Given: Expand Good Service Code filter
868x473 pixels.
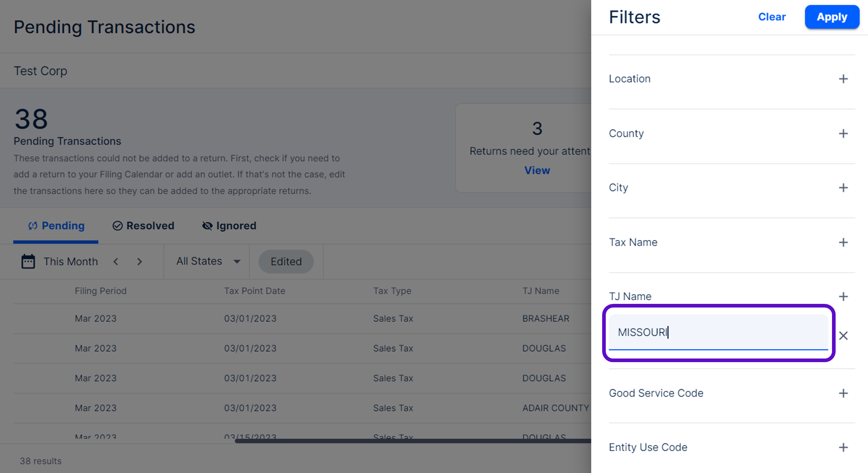Looking at the screenshot, I should click(x=843, y=393).
